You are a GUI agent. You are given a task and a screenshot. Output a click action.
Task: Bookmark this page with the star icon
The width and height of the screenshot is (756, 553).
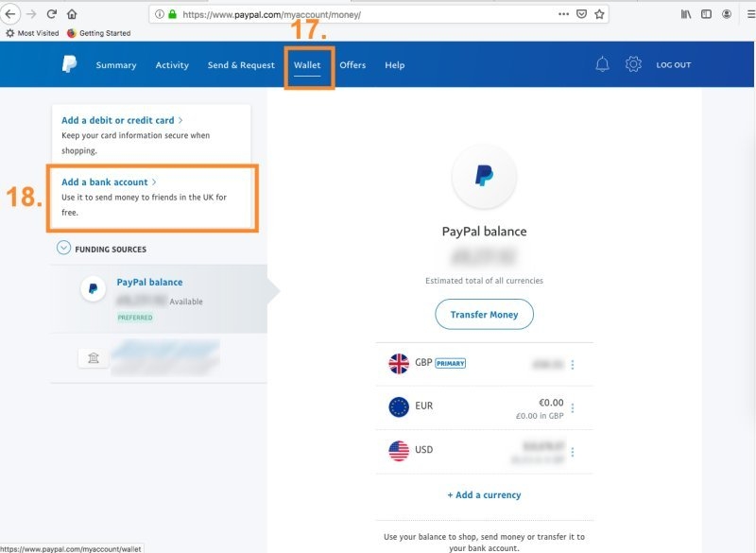tap(599, 14)
